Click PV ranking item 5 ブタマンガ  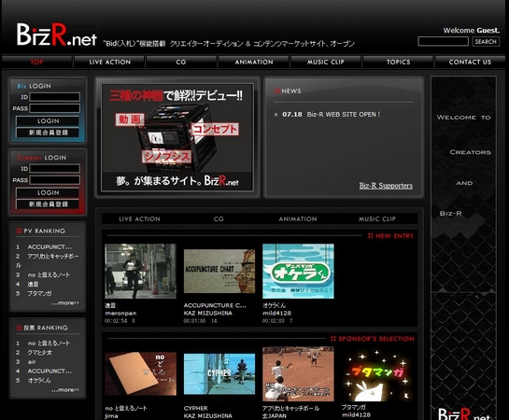[x=39, y=293]
